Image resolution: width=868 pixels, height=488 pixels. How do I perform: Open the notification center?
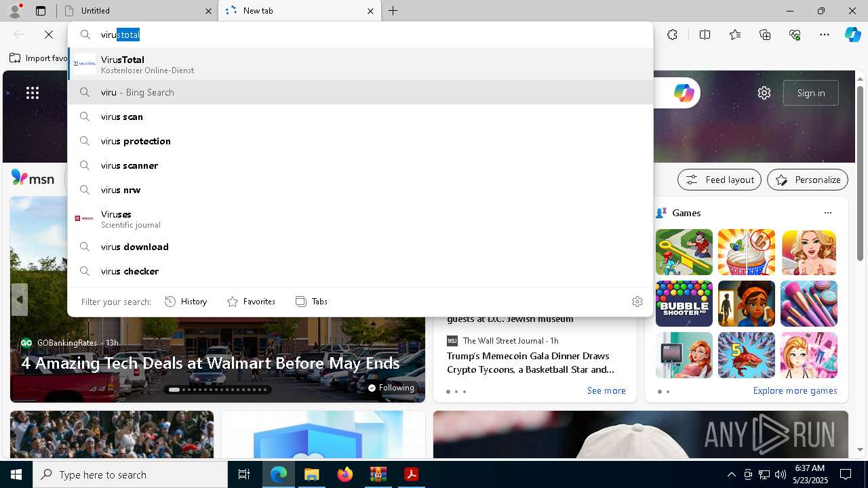point(846,474)
